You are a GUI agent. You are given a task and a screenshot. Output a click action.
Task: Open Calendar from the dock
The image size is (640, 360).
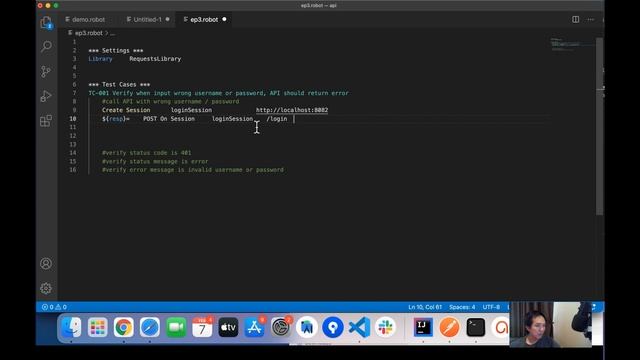click(x=202, y=327)
